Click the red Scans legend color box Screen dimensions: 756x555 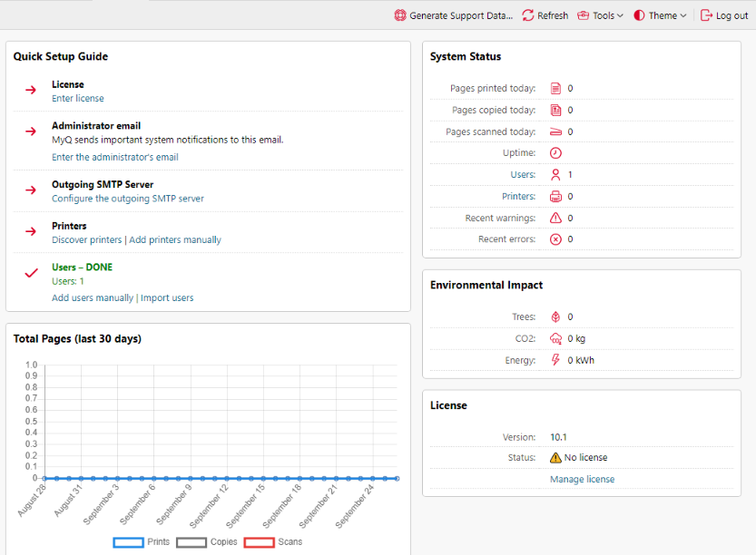click(x=259, y=542)
